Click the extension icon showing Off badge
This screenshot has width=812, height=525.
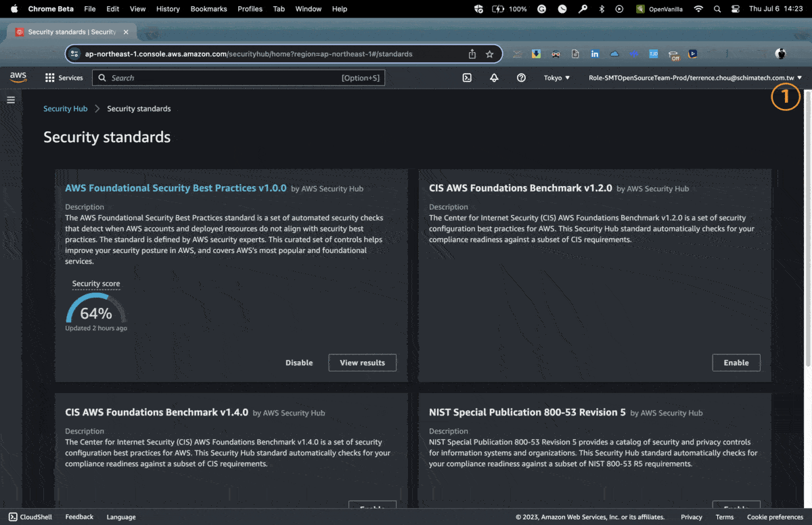pos(673,55)
